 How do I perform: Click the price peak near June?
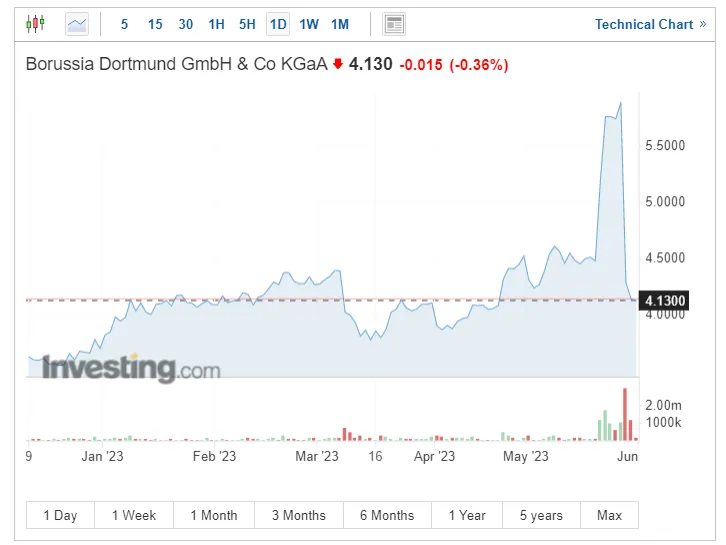pos(620,103)
